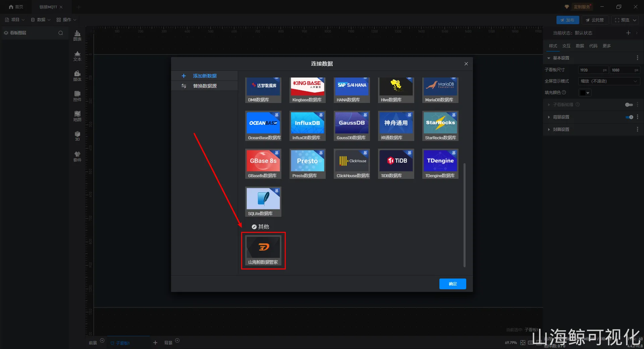Open the 图表 (chart) component panel
Image resolution: width=644 pixels, height=349 pixels.
point(77,36)
